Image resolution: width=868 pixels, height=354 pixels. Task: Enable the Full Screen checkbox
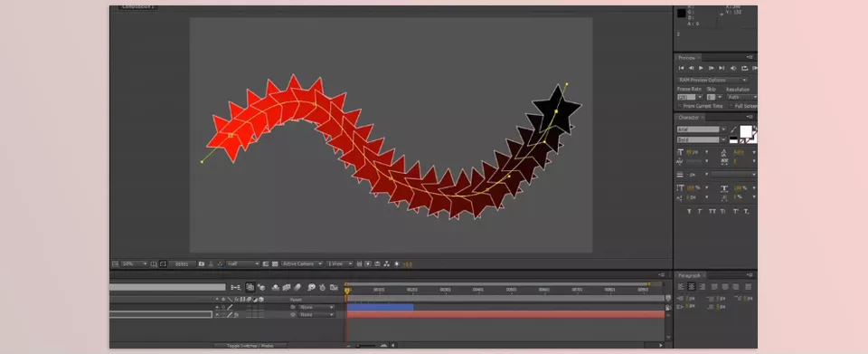pyautogui.click(x=731, y=106)
